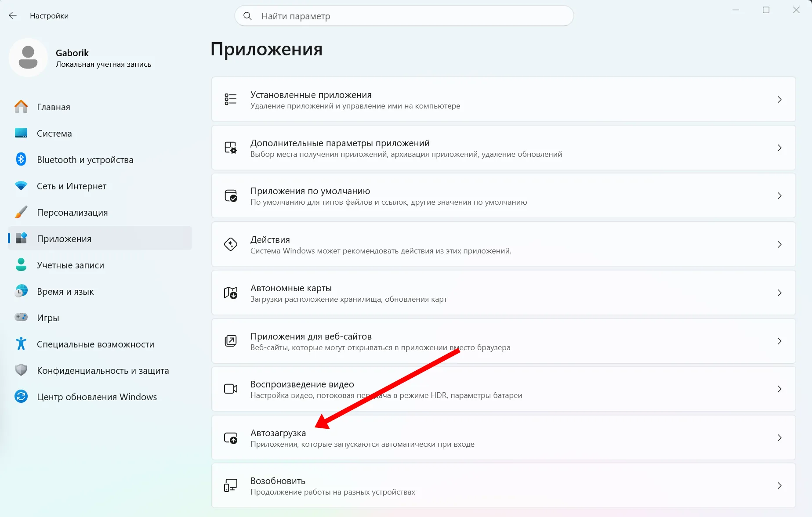Click the Специальные возможности accessibility icon
The height and width of the screenshot is (517, 812).
(21, 344)
